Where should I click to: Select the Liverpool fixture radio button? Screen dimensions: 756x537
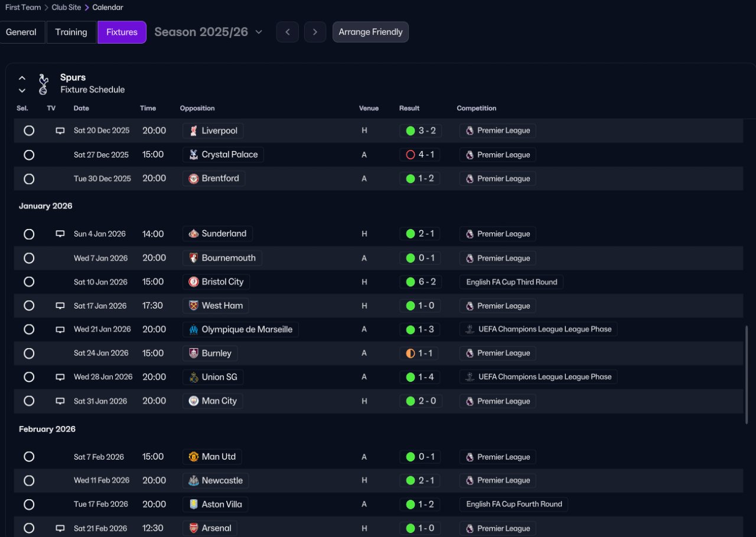29,130
